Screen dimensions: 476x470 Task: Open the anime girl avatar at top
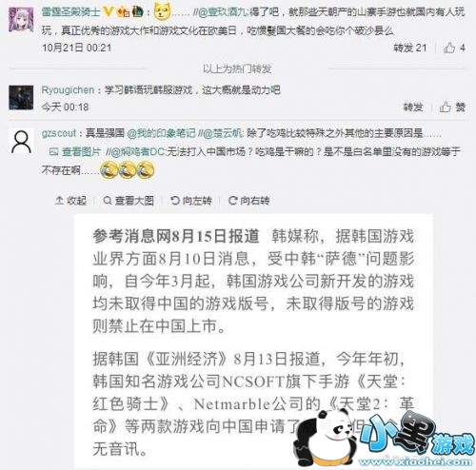point(21,20)
